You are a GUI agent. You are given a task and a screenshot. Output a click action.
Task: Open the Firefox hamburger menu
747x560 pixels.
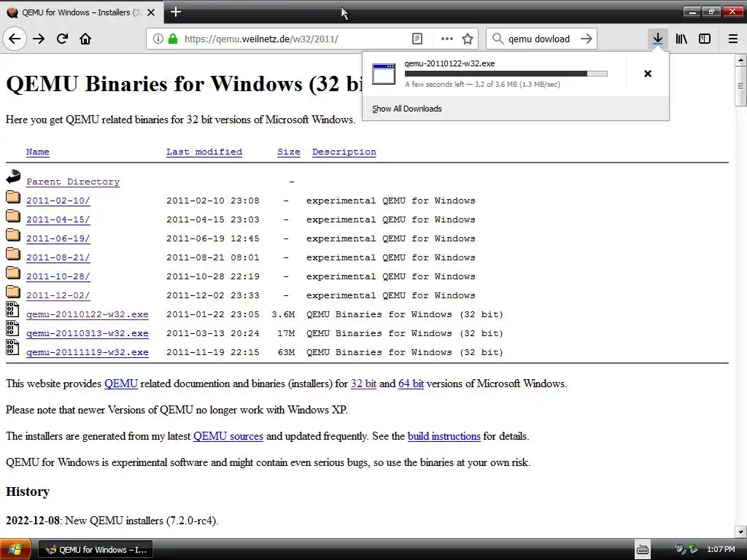pyautogui.click(x=732, y=39)
